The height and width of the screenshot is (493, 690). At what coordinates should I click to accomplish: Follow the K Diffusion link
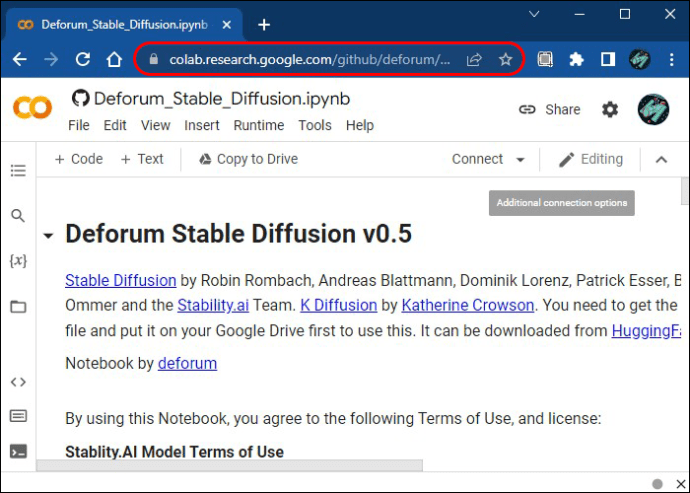click(x=338, y=305)
